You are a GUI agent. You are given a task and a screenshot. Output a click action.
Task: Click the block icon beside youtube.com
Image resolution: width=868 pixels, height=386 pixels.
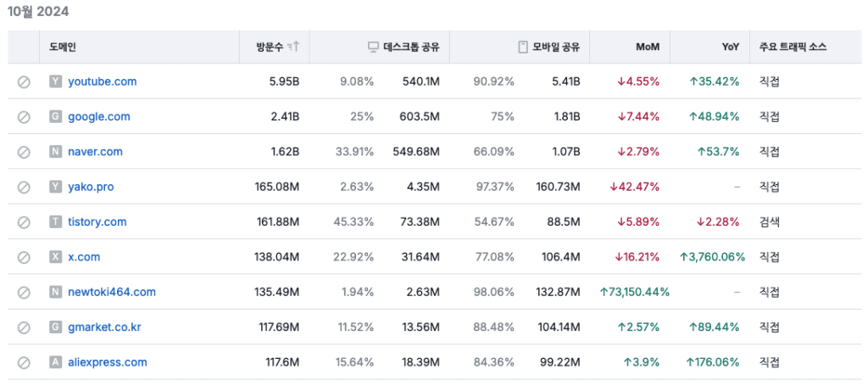click(x=23, y=82)
